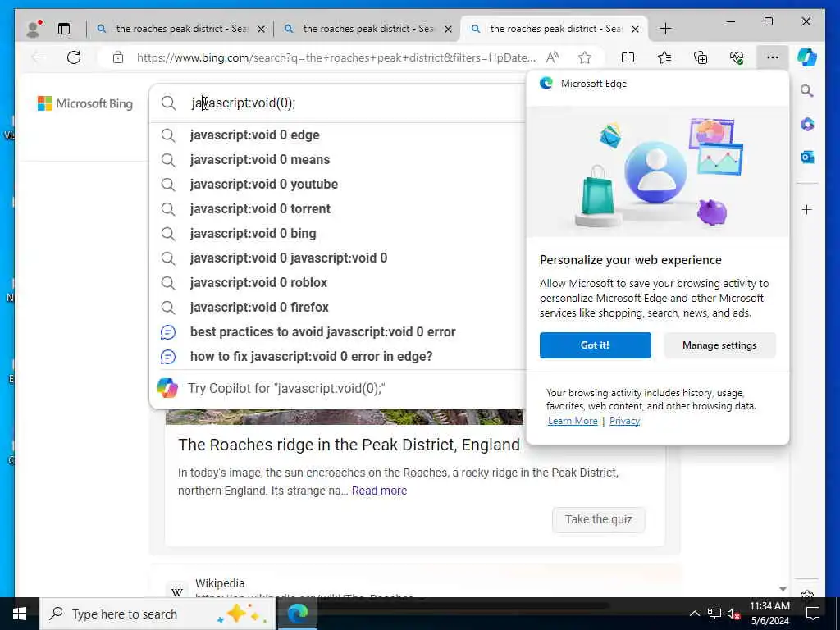Select suggestion javascript:void 0 roblox
840x630 pixels.
(337, 283)
